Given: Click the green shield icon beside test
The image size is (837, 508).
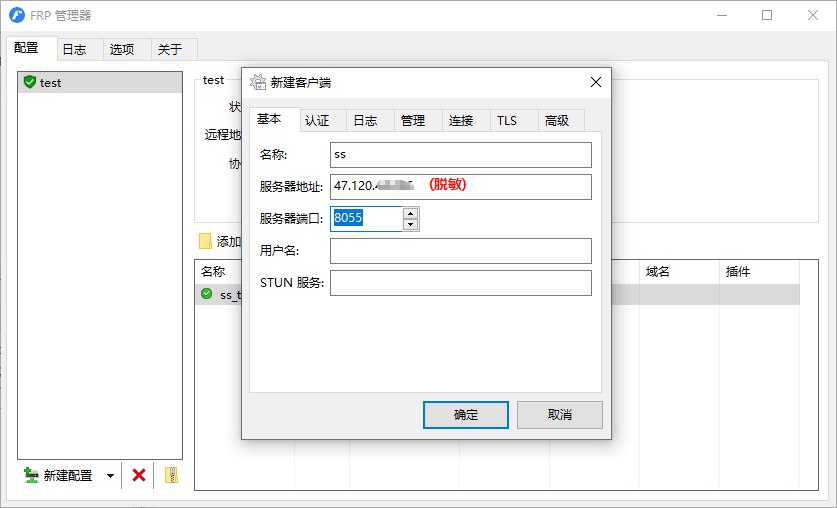Looking at the screenshot, I should click(x=29, y=82).
